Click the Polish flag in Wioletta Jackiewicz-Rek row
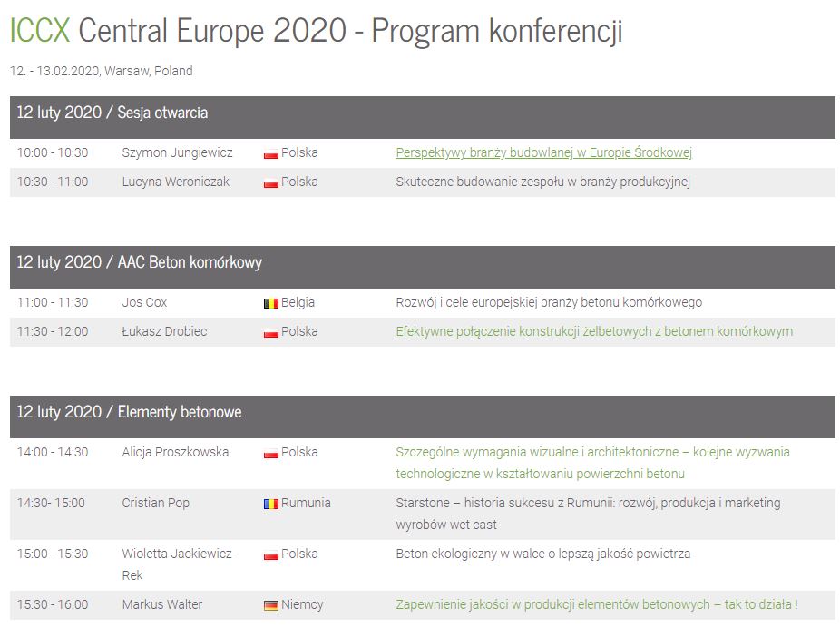Viewport: 840px width, 628px height. (x=271, y=554)
